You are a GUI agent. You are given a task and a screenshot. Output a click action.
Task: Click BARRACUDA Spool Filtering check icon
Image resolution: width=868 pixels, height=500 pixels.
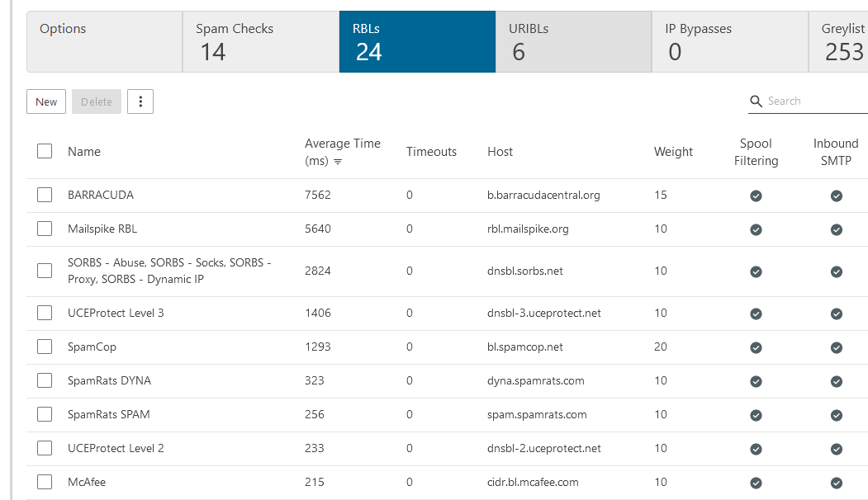756,196
